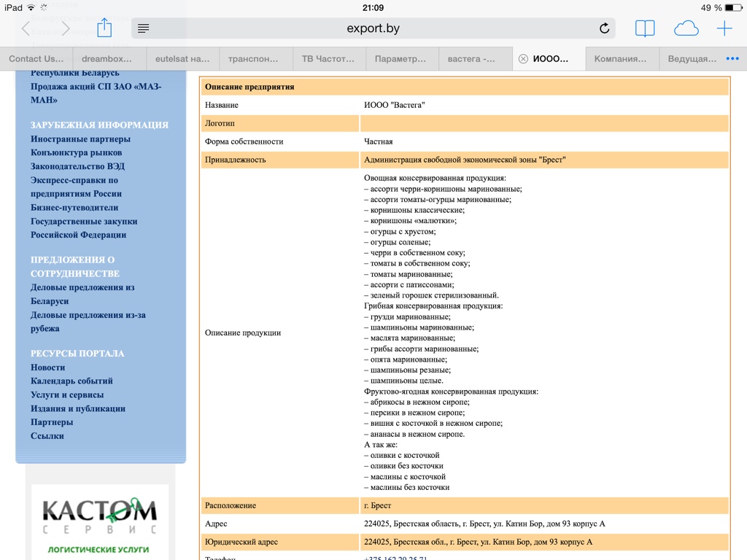Tap the Safari back arrow
747x560 pixels.
[26, 28]
